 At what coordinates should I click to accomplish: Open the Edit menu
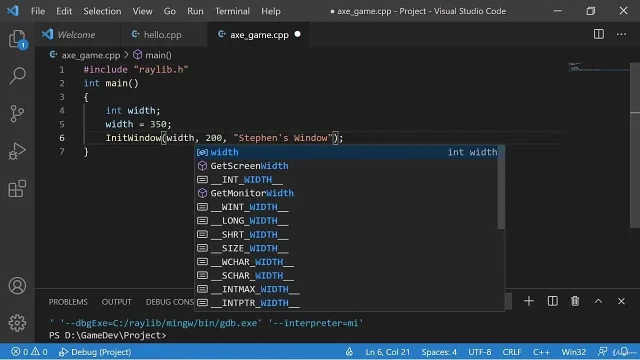tap(64, 11)
